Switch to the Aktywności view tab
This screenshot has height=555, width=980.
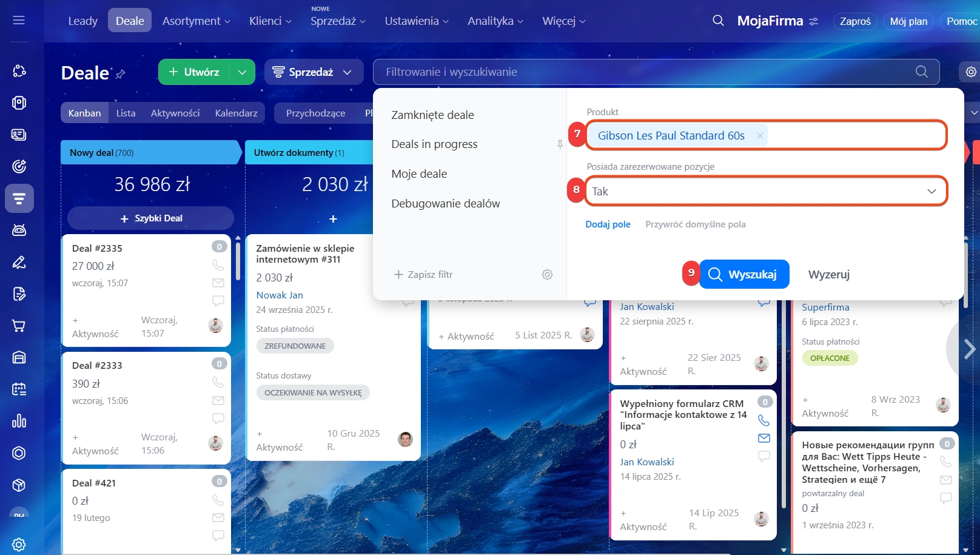pos(175,113)
